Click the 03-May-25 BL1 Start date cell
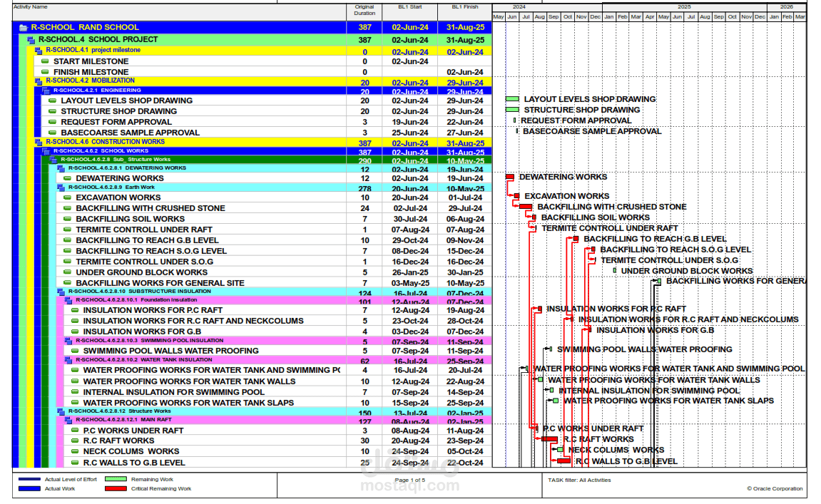Image resolution: width=821 pixels, height=504 pixels. (x=411, y=283)
